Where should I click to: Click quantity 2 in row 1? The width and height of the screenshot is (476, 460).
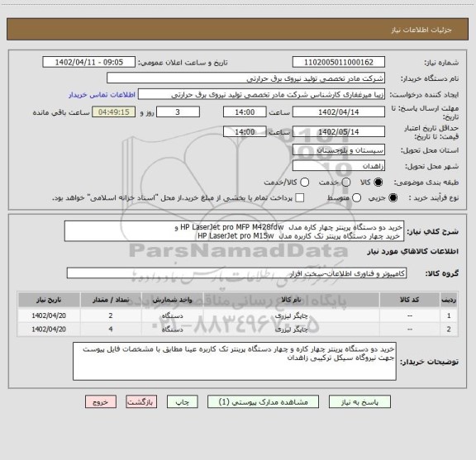pyautogui.click(x=111, y=315)
